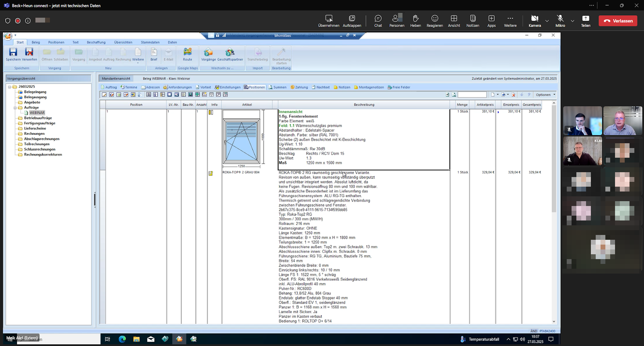
Task: Click the red X delete position icon
Action: (513, 95)
